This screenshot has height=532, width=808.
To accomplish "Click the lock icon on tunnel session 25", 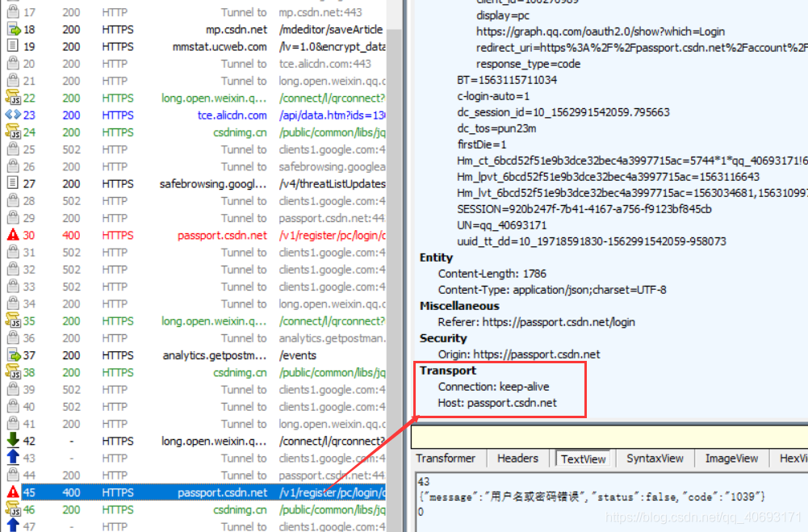I will click(13, 150).
